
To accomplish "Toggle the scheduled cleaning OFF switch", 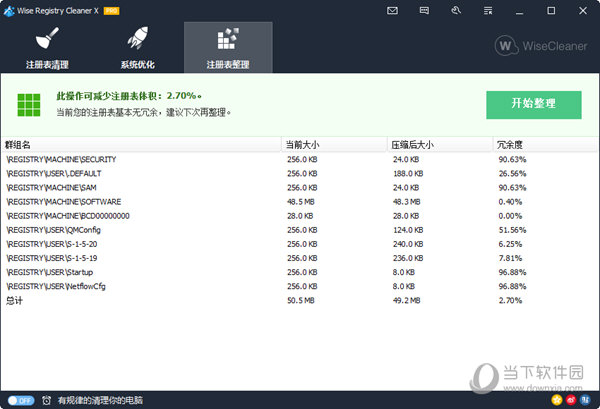I will click(x=20, y=400).
